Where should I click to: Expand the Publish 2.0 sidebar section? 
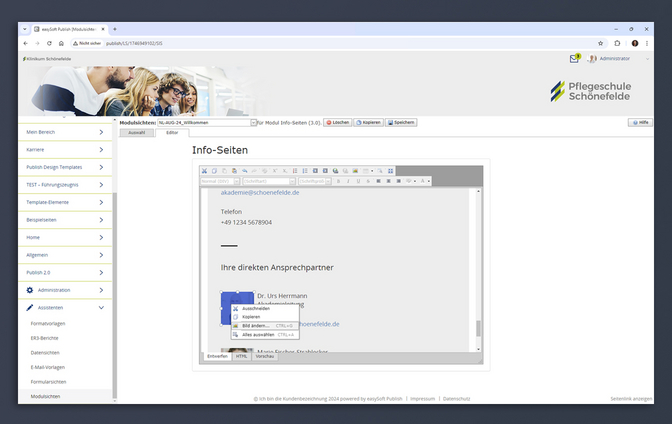(101, 272)
